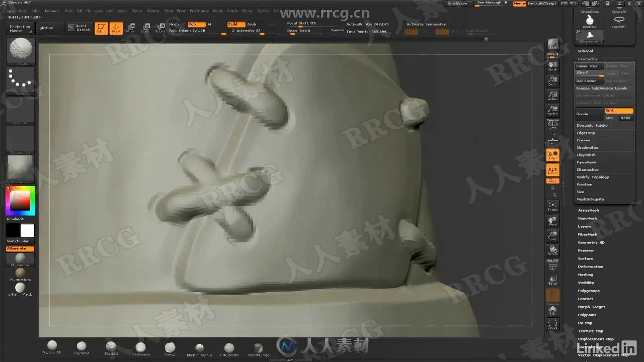Toggle Zsub sculpt mode

point(252,24)
